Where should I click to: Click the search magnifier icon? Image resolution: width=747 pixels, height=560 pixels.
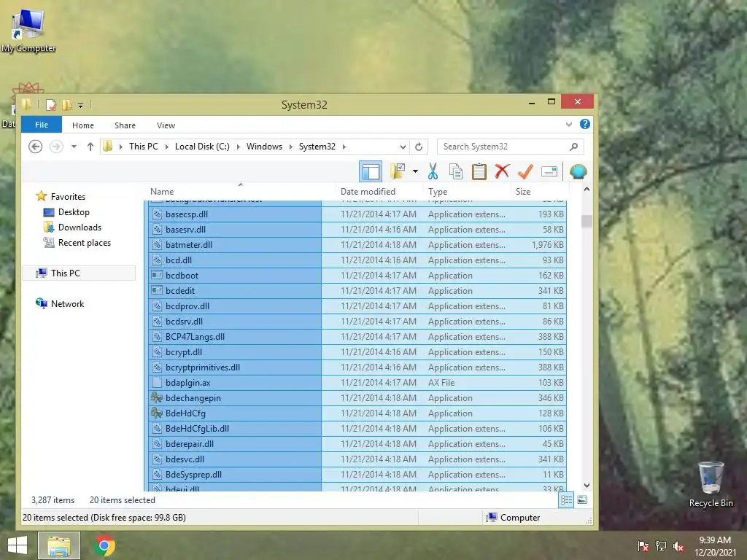[x=574, y=147]
